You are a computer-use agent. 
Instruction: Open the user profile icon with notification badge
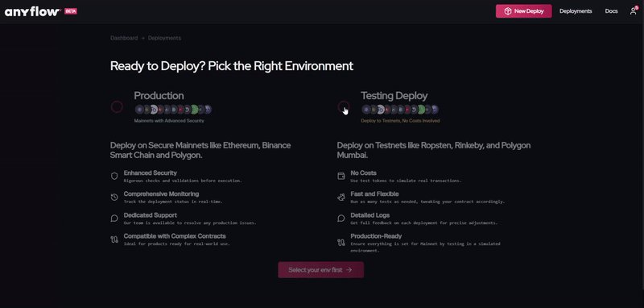click(x=634, y=11)
